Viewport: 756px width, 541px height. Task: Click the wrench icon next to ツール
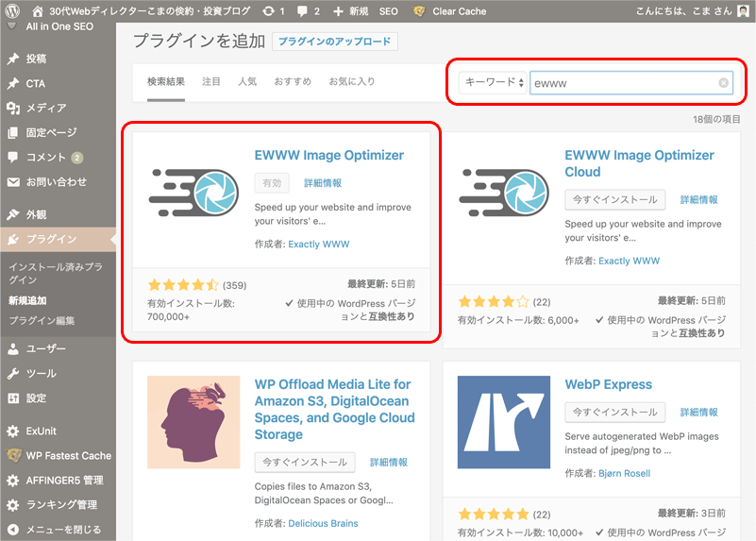pyautogui.click(x=13, y=373)
